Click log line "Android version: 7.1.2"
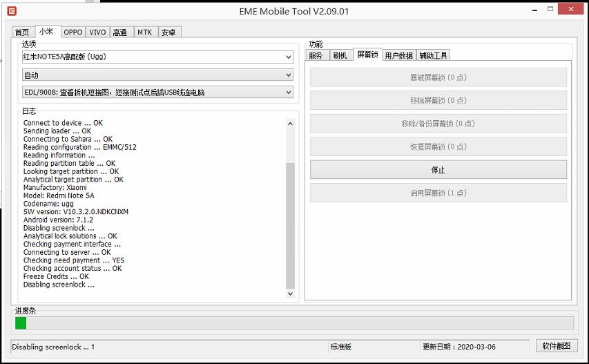The height and width of the screenshot is (364, 589). pos(58,220)
